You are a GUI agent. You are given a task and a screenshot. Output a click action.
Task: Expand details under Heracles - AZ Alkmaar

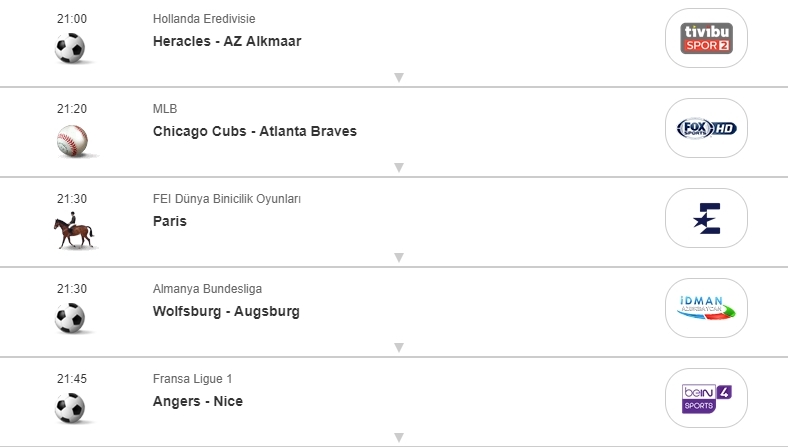click(x=398, y=77)
